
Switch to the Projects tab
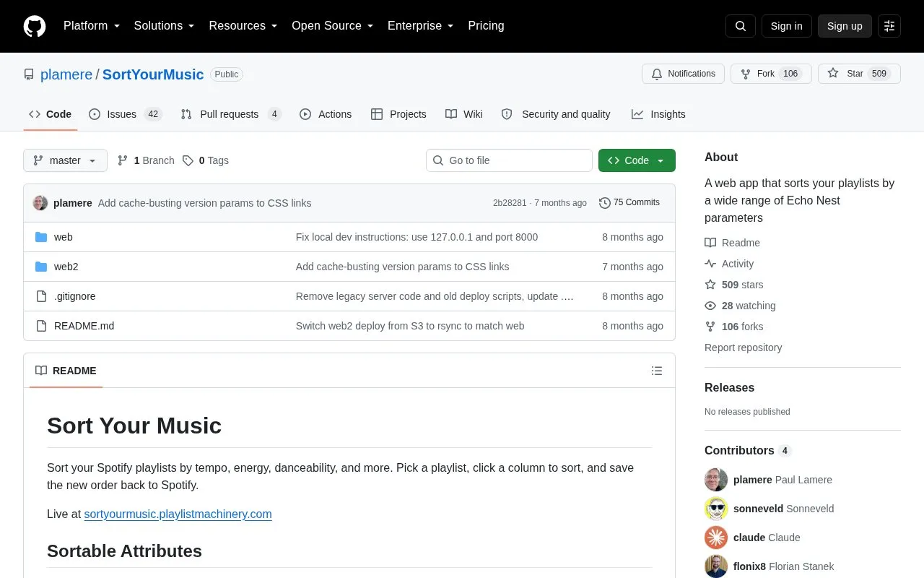point(398,114)
